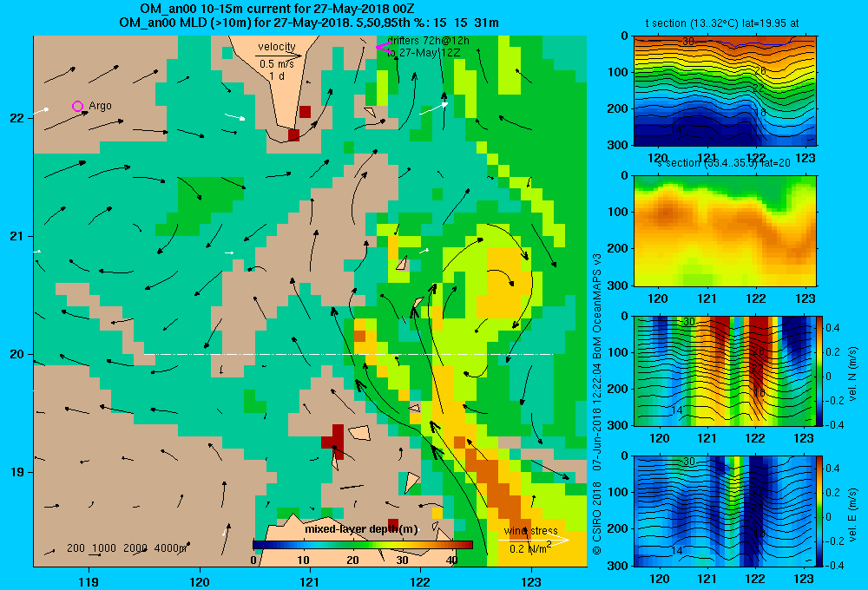868x590 pixels.
Task: Select the '0.2 N/m2' wind stress value
Action: tap(531, 548)
